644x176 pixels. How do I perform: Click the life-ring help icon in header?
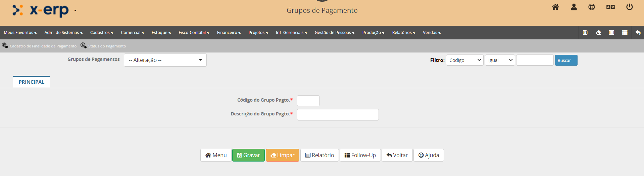tap(592, 7)
